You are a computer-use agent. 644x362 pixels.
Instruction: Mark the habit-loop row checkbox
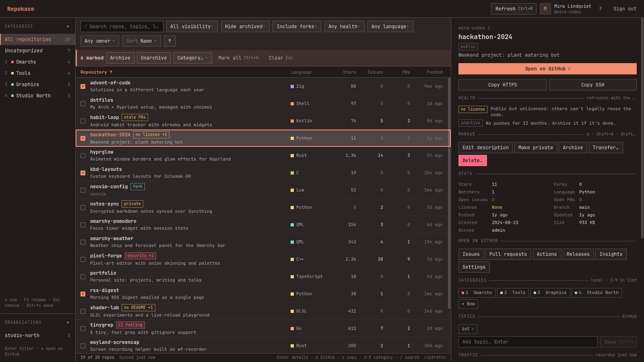click(83, 121)
